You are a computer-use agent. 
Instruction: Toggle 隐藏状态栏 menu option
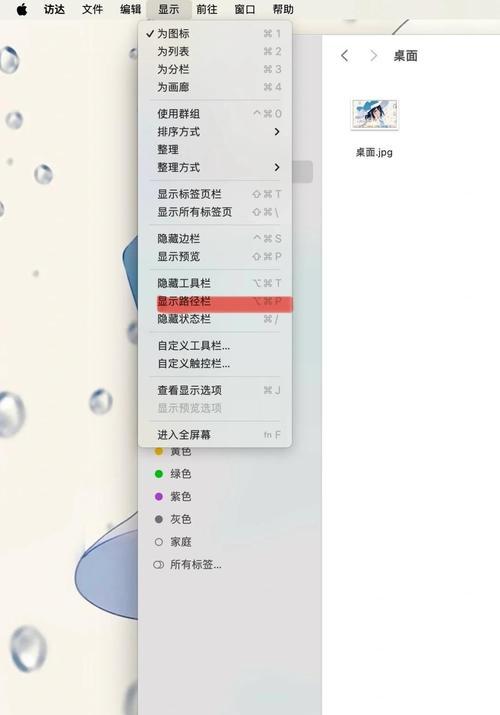click(215, 319)
